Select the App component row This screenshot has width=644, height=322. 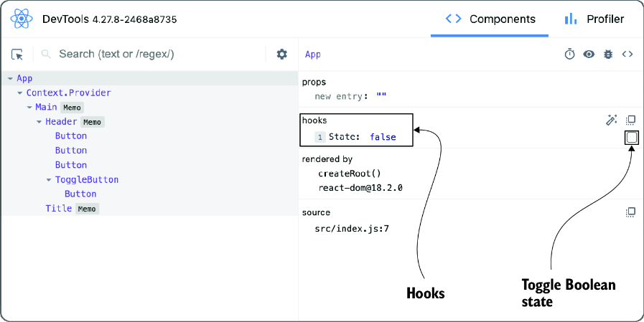click(x=150, y=78)
